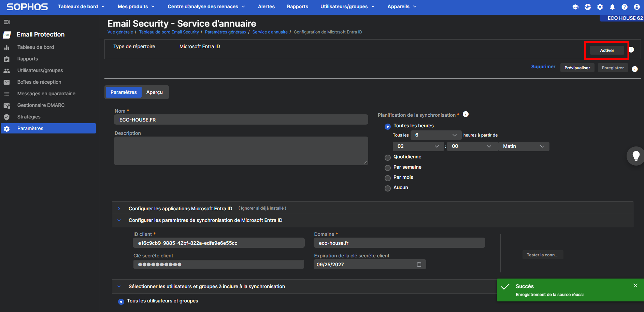The height and width of the screenshot is (312, 644).
Task: Collapse Sélectionner les utilisateurs et groupes section
Action: [x=119, y=286]
